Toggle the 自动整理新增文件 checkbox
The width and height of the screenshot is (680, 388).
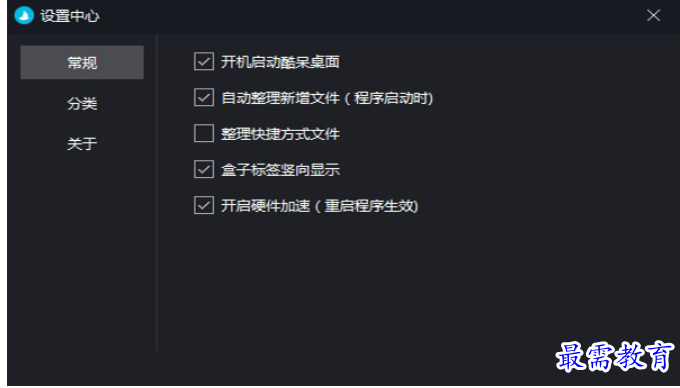point(204,98)
